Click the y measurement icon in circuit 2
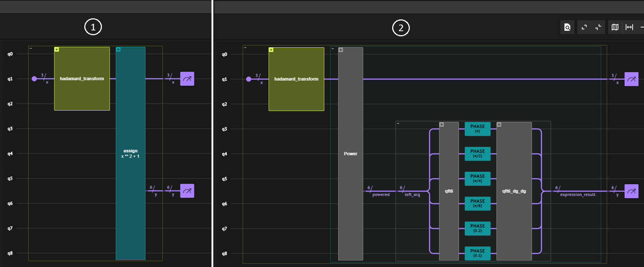 (x=631, y=191)
